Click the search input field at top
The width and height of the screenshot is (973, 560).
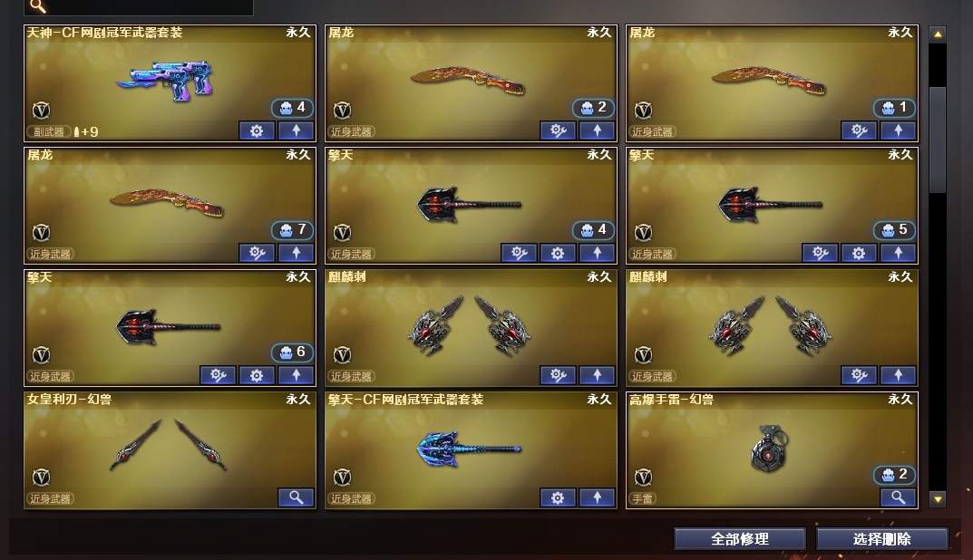tap(139, 7)
